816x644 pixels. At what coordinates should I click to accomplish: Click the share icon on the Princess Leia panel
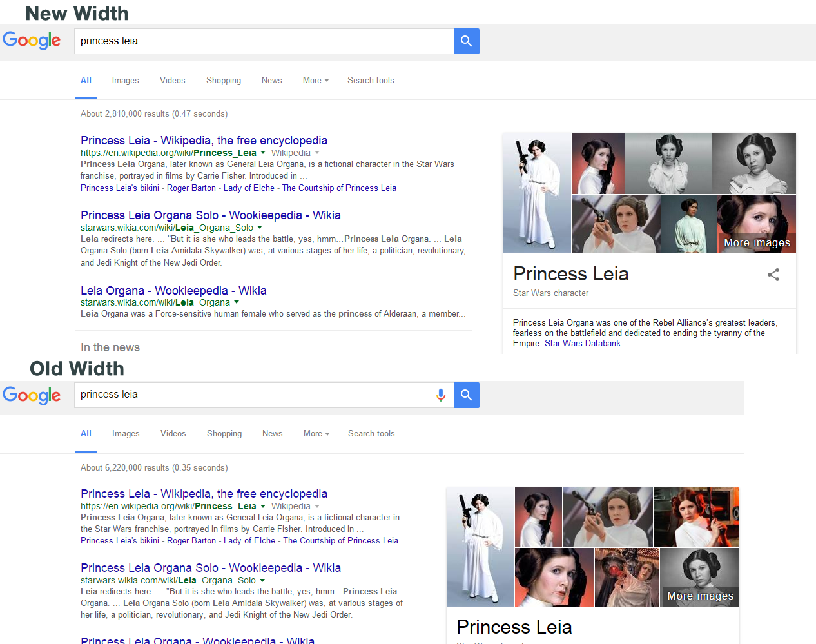tap(773, 274)
